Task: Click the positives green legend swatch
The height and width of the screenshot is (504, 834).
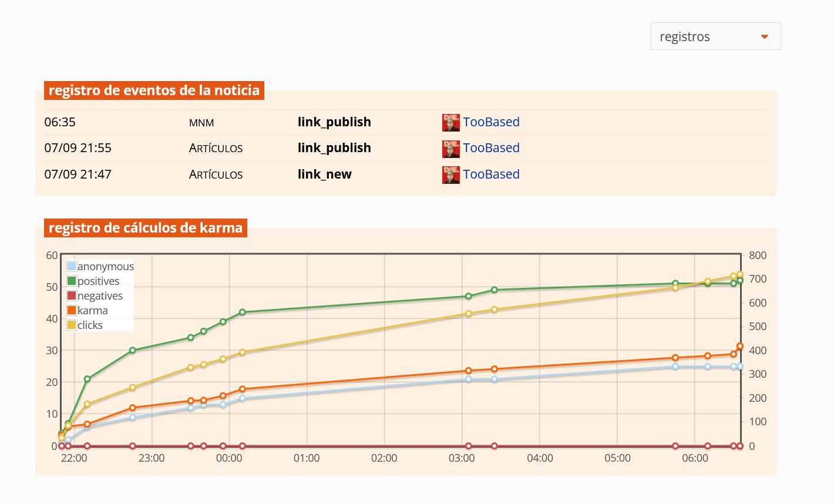Action: 72,281
